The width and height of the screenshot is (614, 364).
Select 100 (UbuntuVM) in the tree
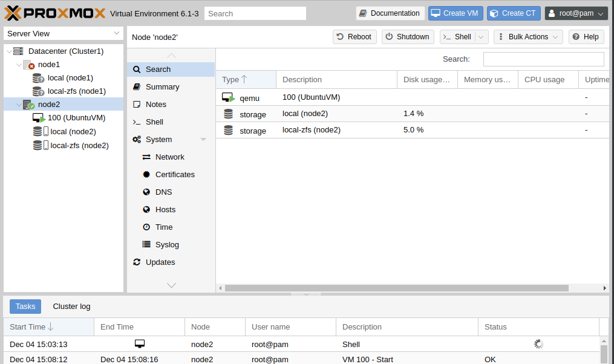tap(76, 118)
